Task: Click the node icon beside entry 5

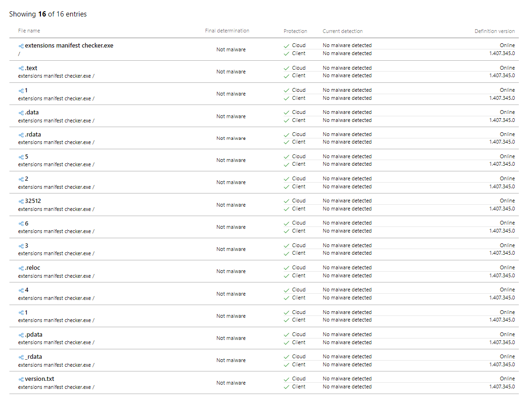Action: [x=21, y=157]
